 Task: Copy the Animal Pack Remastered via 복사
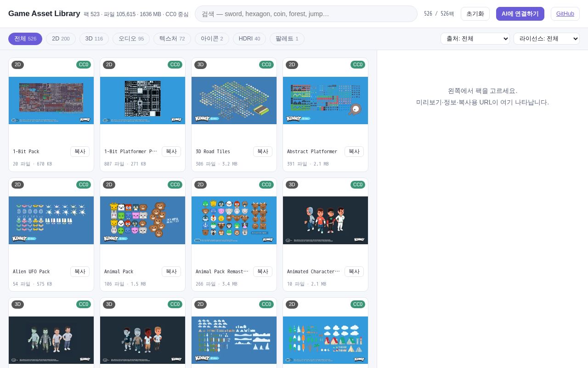[x=263, y=271]
